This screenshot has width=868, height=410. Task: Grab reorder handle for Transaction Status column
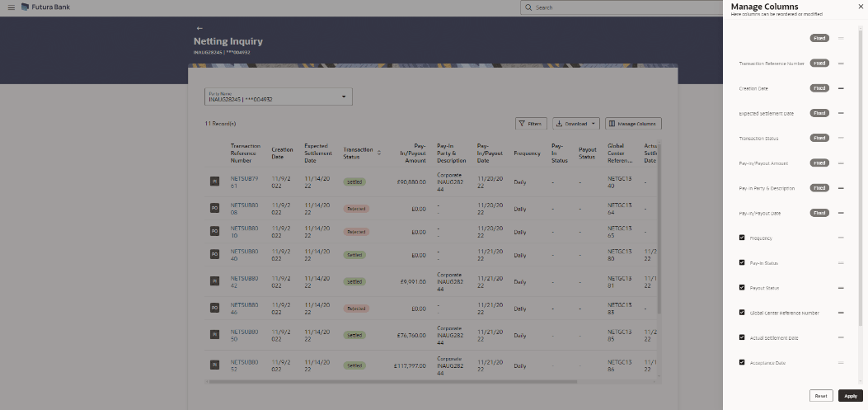click(x=841, y=138)
